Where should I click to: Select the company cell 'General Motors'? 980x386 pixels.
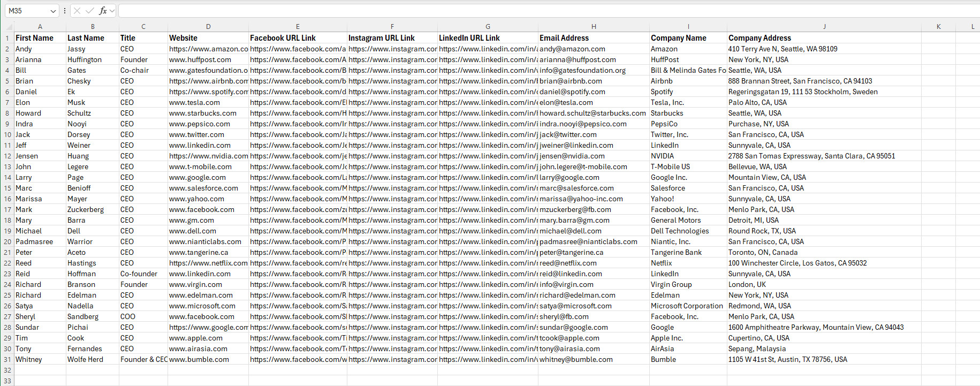pyautogui.click(x=688, y=220)
